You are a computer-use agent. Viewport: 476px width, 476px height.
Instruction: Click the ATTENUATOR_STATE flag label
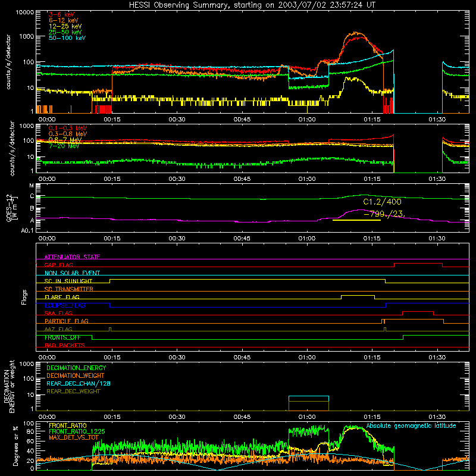pos(72,257)
